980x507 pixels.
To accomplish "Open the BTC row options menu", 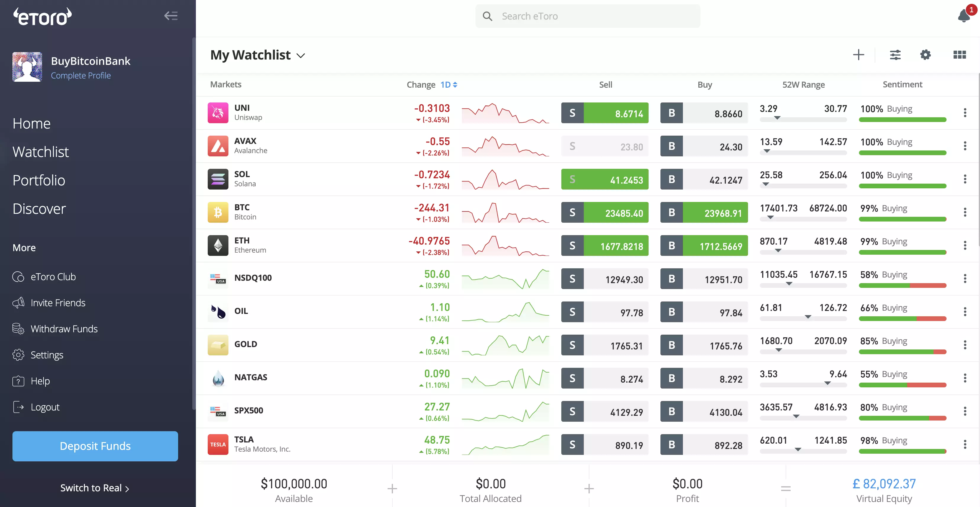I will pos(965,212).
